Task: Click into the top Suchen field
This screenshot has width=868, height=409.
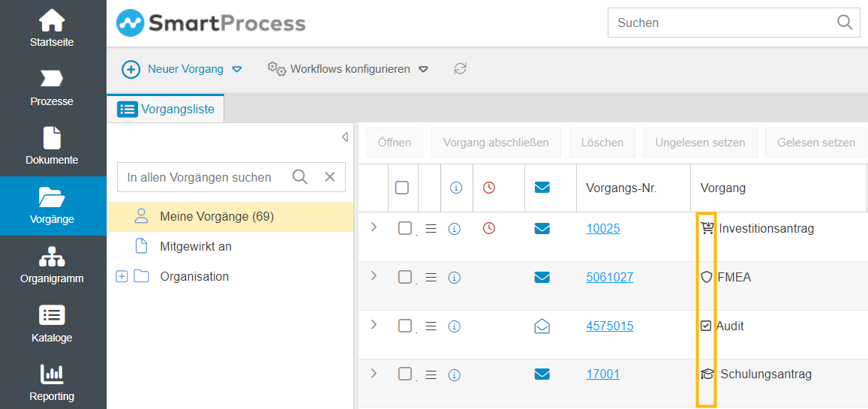Action: coord(720,23)
